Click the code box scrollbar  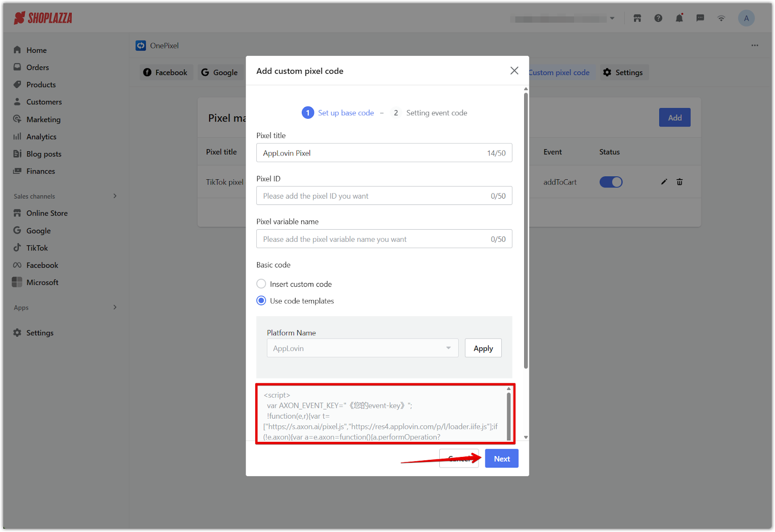click(x=509, y=416)
